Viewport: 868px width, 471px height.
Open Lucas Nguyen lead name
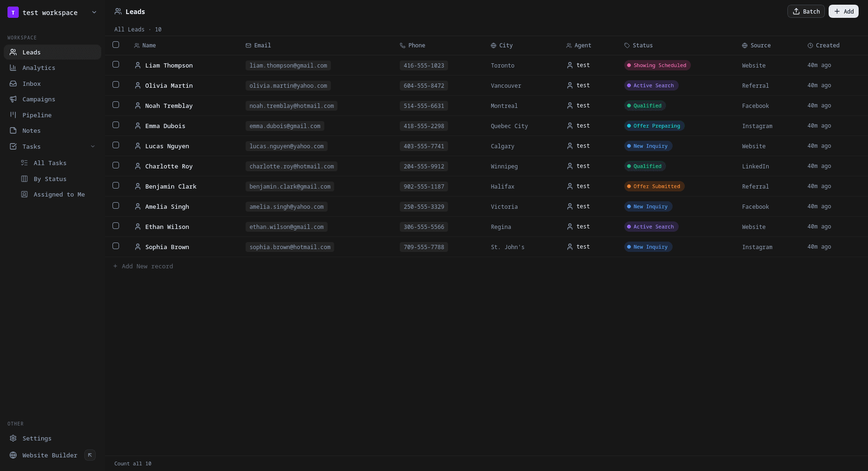click(x=167, y=146)
